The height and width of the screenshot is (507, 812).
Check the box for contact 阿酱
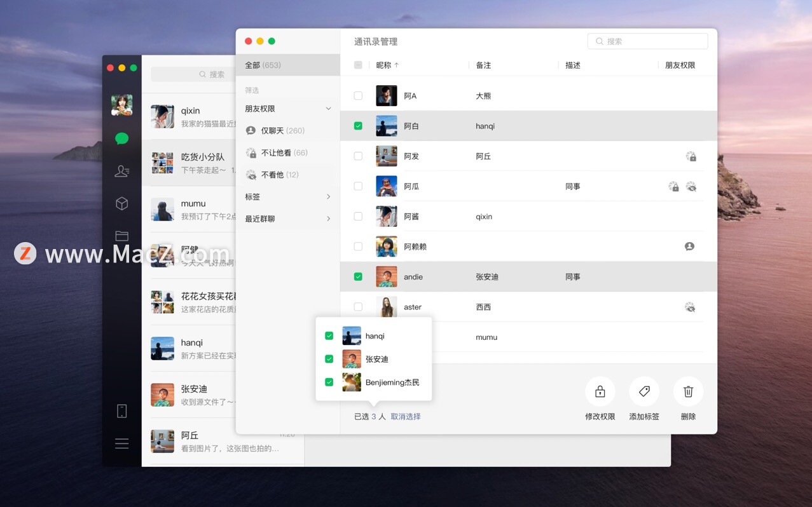[358, 216]
